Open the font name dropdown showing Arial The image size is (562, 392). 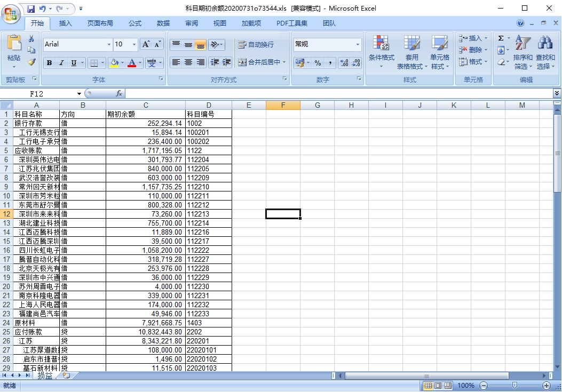[109, 45]
